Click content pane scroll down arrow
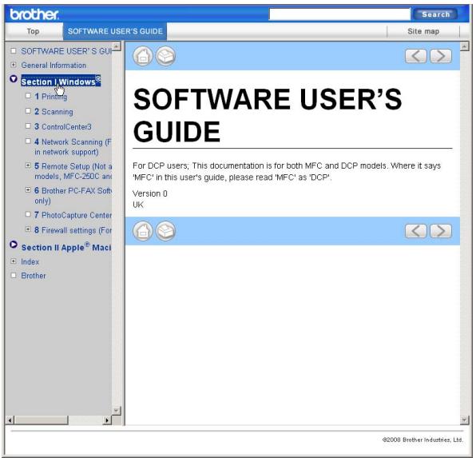476x458 pixels. click(x=464, y=420)
